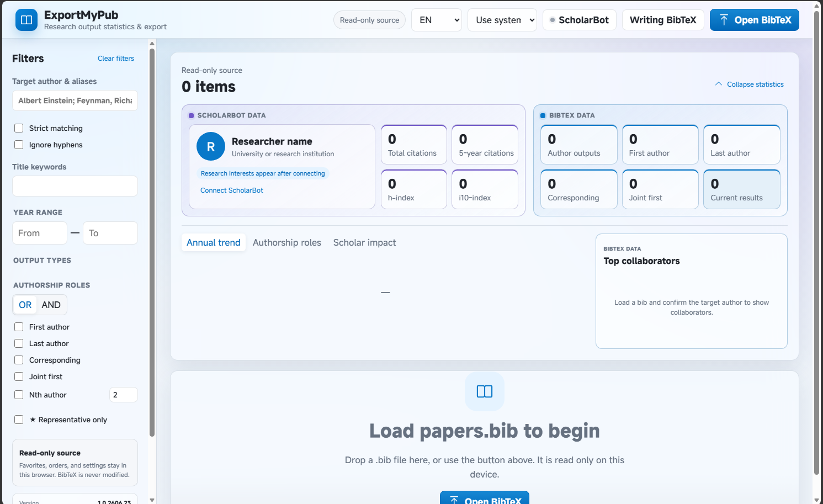
Task: Enable the Strict matching checkbox
Action: click(19, 128)
